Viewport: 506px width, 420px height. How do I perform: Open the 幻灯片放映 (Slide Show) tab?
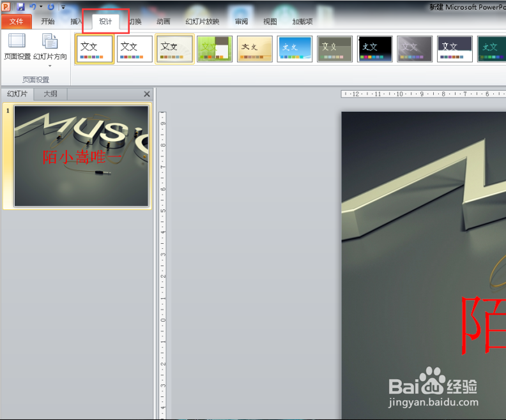click(203, 22)
